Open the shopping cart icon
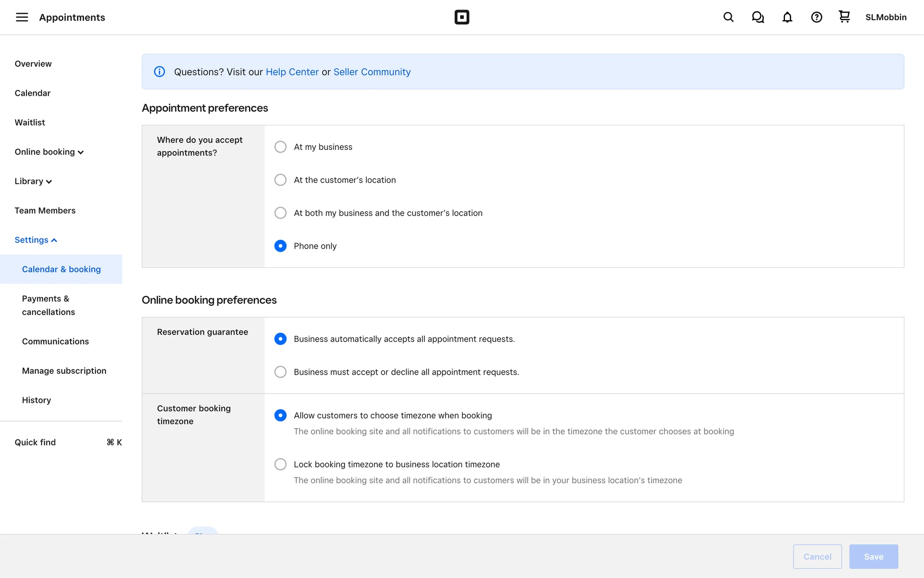Screen dimensions: 924x578 844,17
